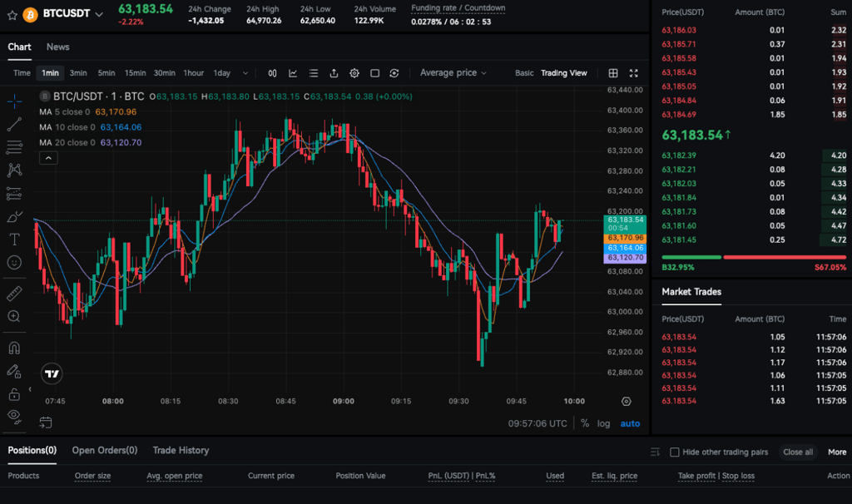Toggle stay in drawing mode
The image size is (852, 504).
15,372
